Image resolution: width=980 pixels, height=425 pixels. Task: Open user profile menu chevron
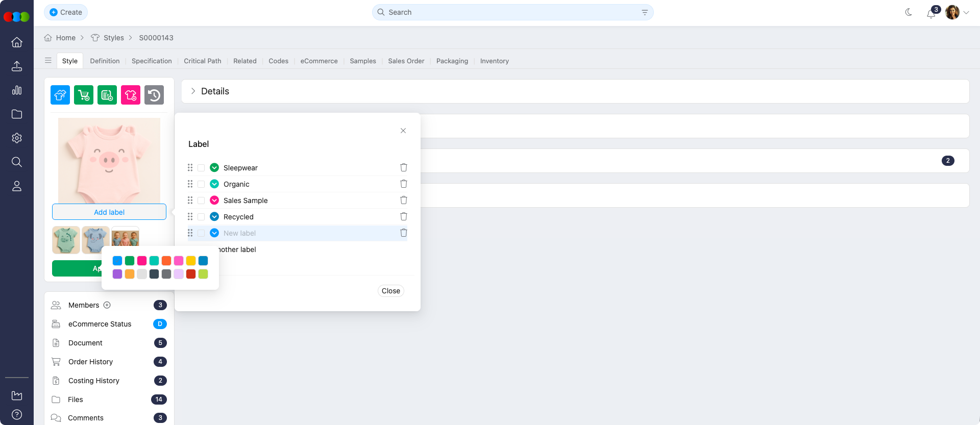pos(966,13)
